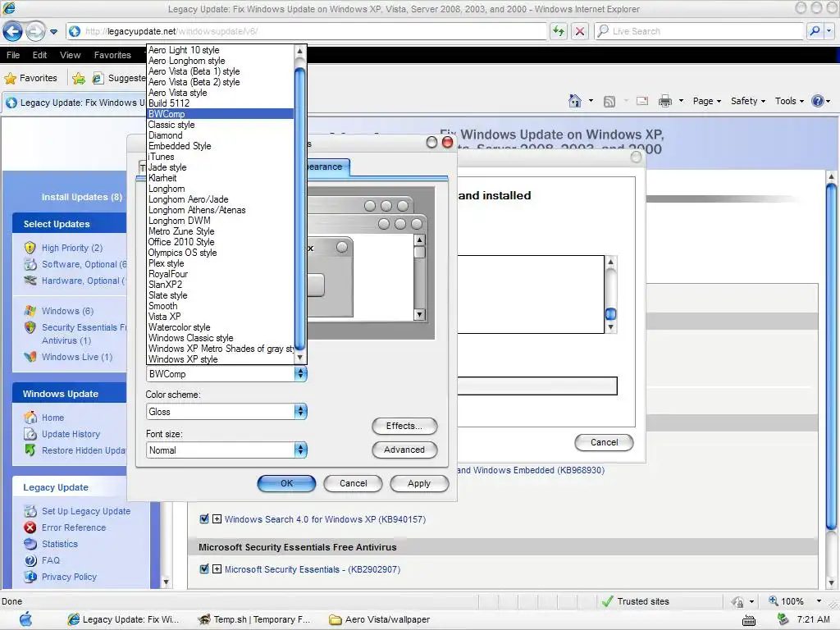The height and width of the screenshot is (630, 840).
Task: Click the URL address field
Action: (x=307, y=31)
